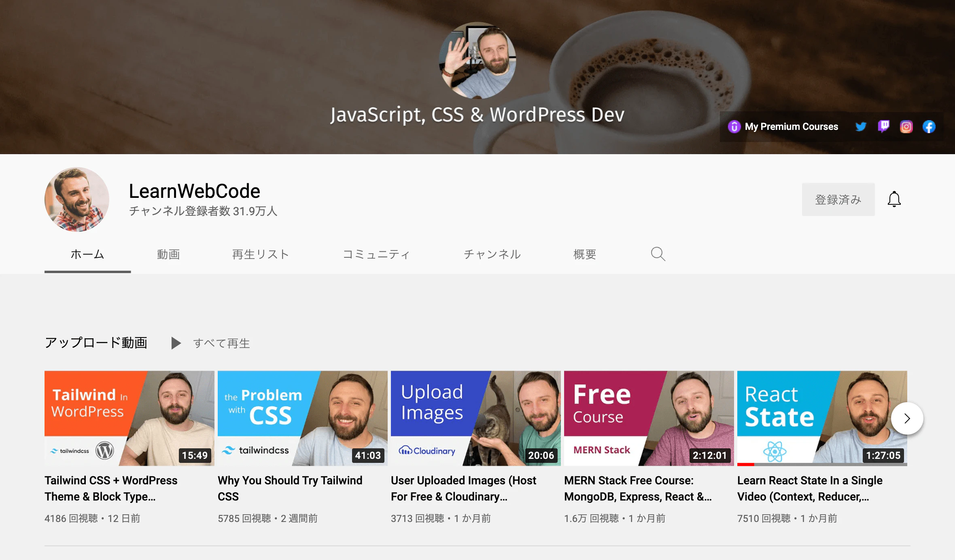Click the 登録済み subscribed button
The height and width of the screenshot is (560, 955).
click(x=838, y=199)
